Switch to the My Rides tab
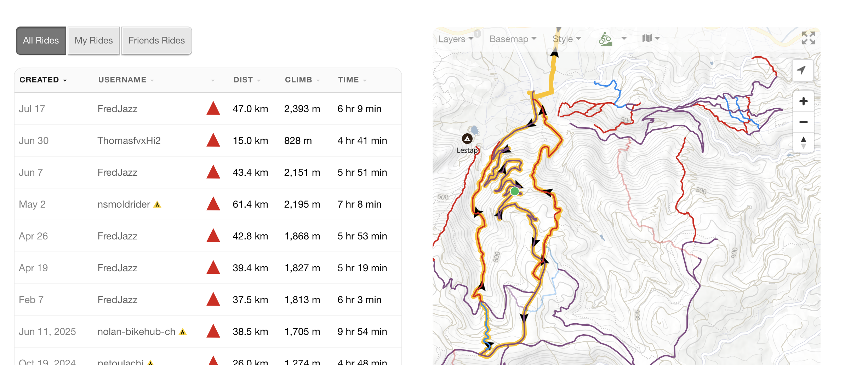Viewport: 868px width, 365px height. (x=94, y=41)
